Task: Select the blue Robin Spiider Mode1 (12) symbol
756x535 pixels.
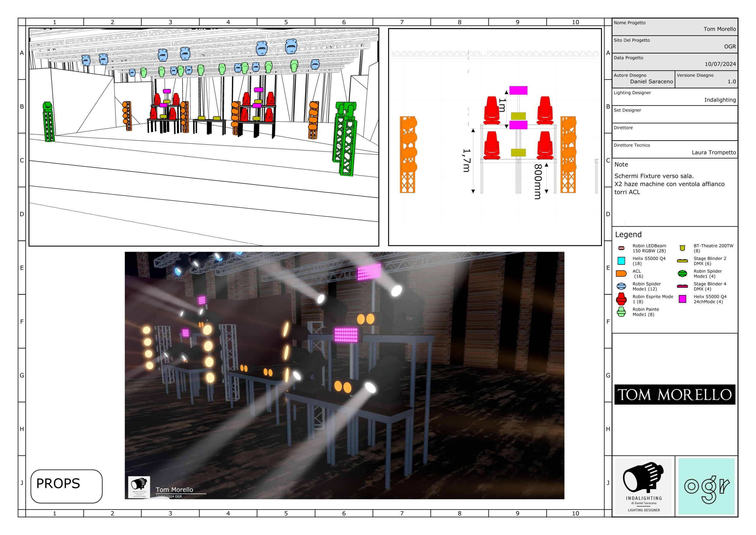Action: pyautogui.click(x=621, y=286)
